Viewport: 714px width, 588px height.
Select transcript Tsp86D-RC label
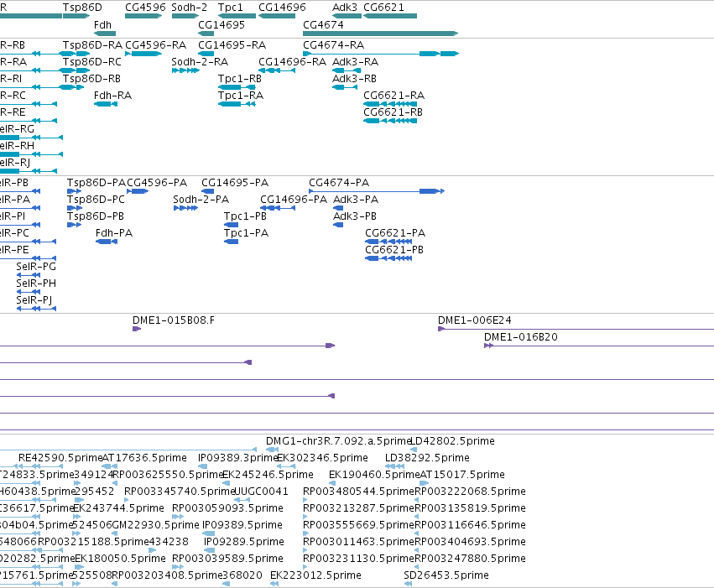point(92,62)
